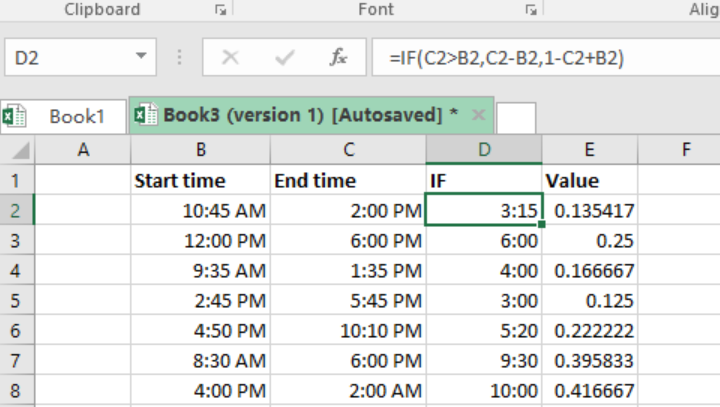The height and width of the screenshot is (407, 720).
Task: Select cell B2 containing 10:45 AM
Action: point(200,211)
